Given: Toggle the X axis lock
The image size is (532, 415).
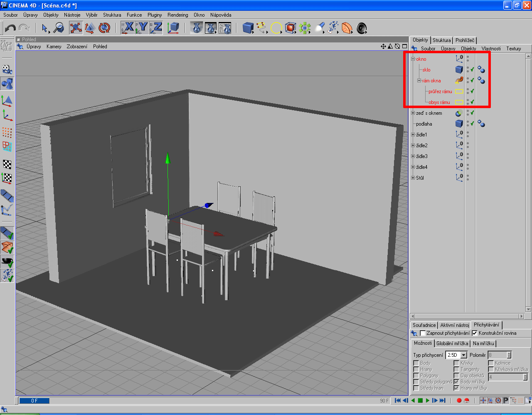Looking at the screenshot, I should (128, 28).
